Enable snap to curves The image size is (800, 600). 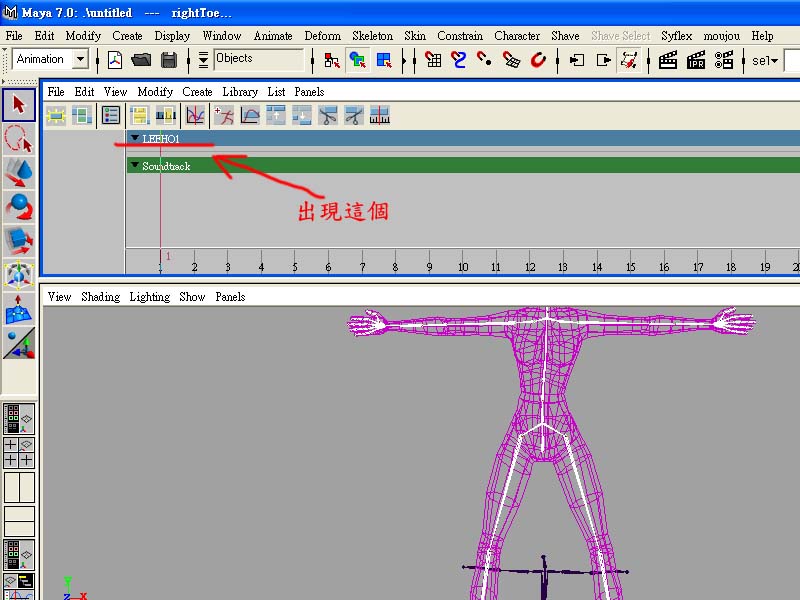[x=459, y=60]
